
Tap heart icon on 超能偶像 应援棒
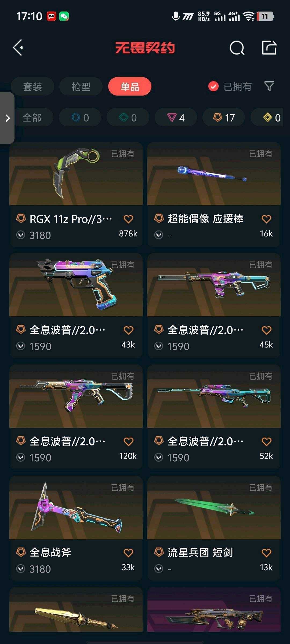tap(266, 219)
